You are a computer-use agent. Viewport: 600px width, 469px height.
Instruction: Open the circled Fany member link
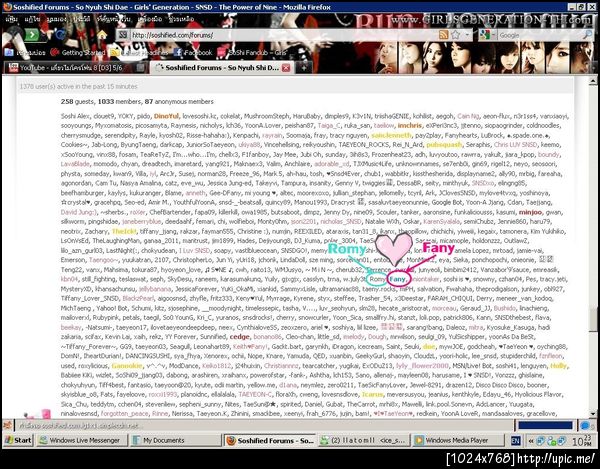point(397,279)
